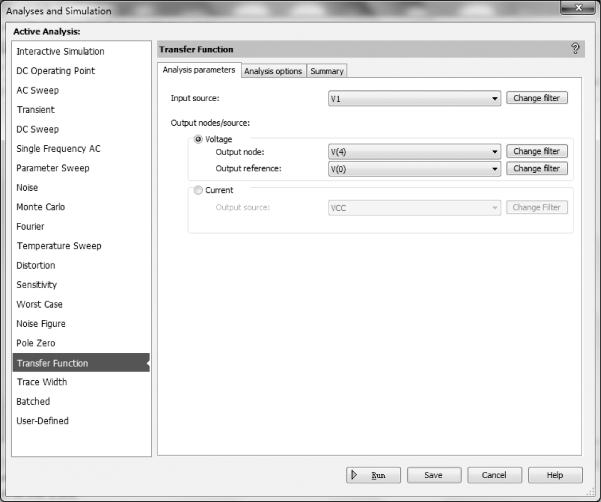Click the help question mark icon
This screenshot has height=502, width=601.
pos(575,49)
